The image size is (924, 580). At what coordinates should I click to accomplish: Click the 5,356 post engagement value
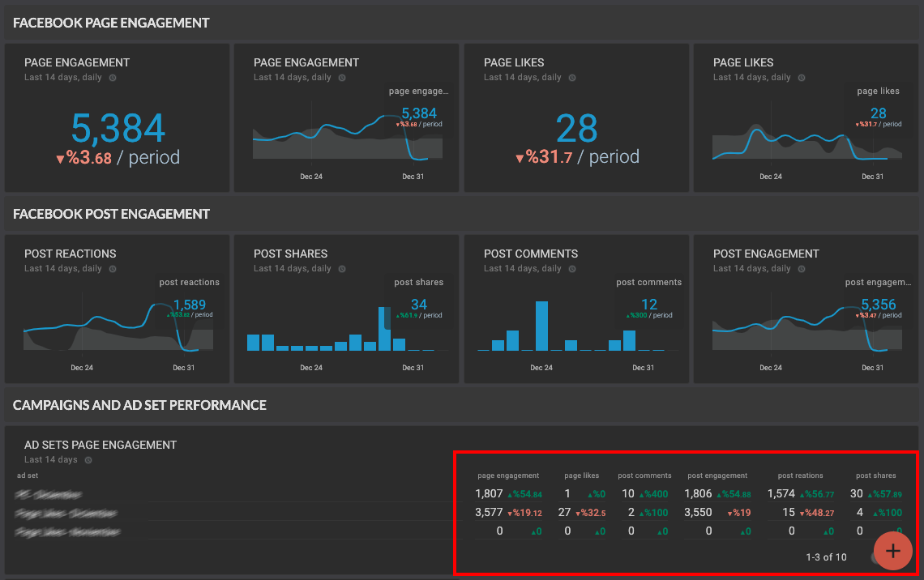click(879, 305)
